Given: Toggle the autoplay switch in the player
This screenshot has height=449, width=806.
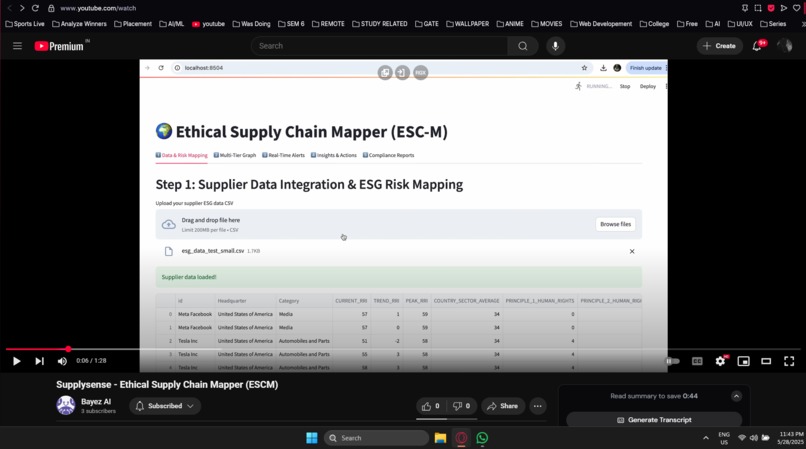Looking at the screenshot, I should 673,361.
